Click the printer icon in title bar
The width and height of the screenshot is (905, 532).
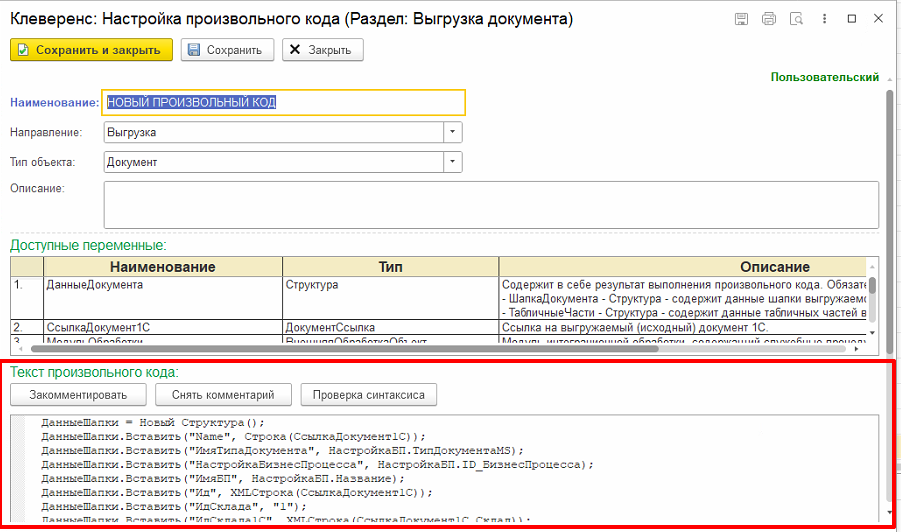(769, 19)
